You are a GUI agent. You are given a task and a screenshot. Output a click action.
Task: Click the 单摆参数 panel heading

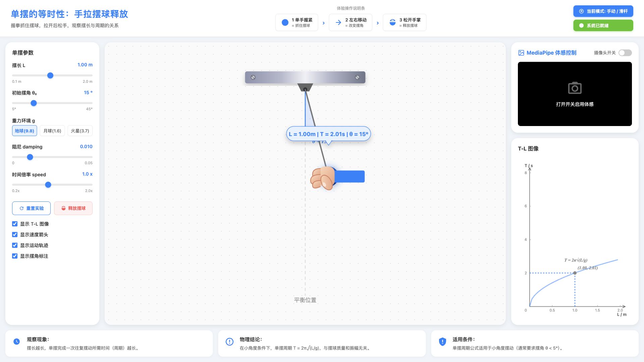click(x=23, y=53)
